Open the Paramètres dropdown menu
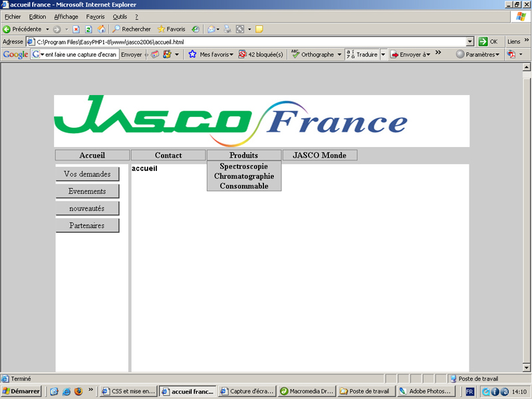 (478, 55)
